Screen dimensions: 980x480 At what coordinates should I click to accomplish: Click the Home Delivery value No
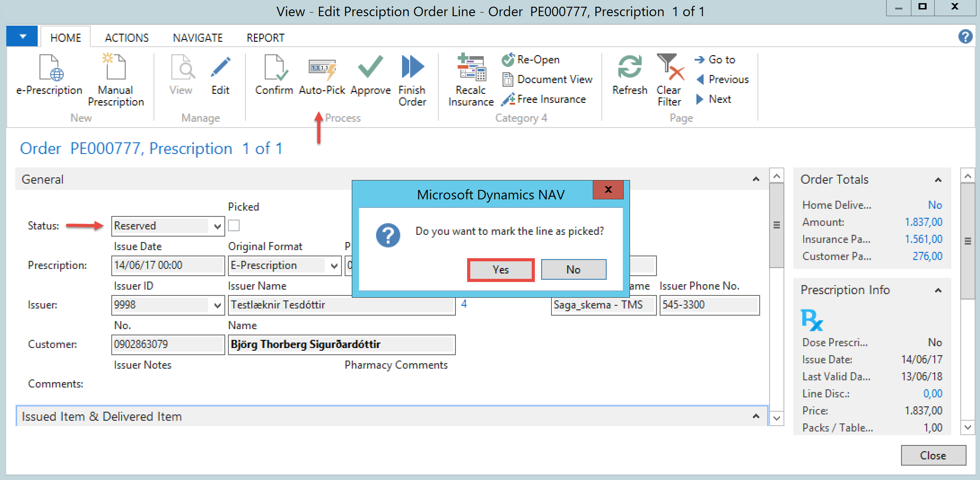click(935, 205)
